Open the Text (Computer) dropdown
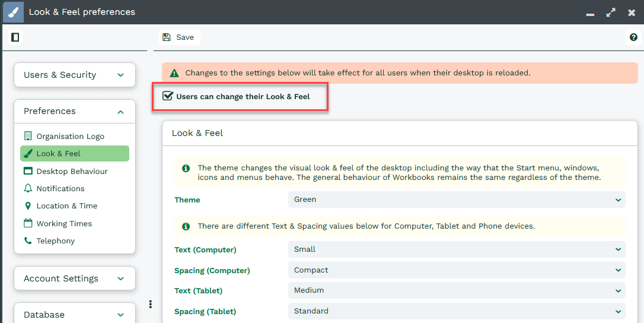Screen dimensions: 644x323 click(x=456, y=249)
